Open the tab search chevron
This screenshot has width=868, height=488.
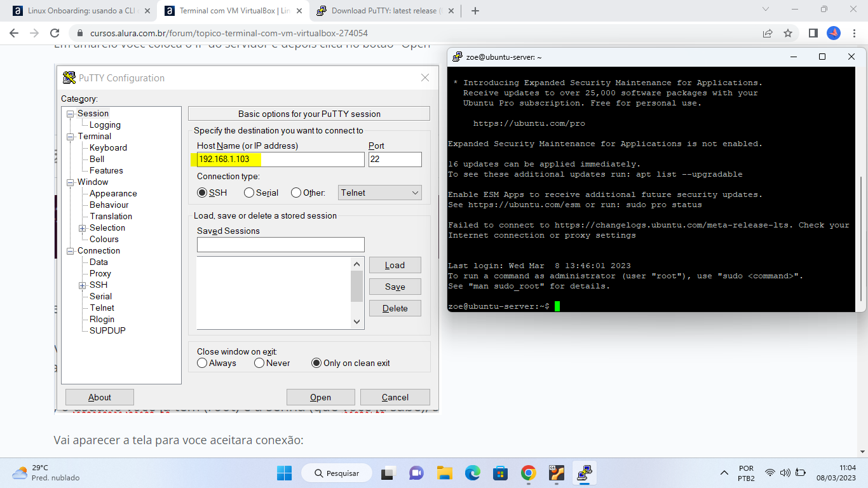coord(765,10)
